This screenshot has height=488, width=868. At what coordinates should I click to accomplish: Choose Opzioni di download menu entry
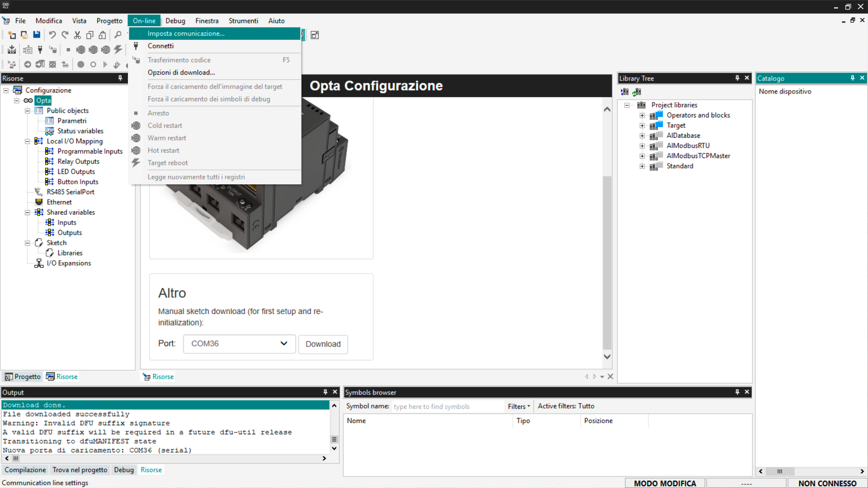click(181, 72)
